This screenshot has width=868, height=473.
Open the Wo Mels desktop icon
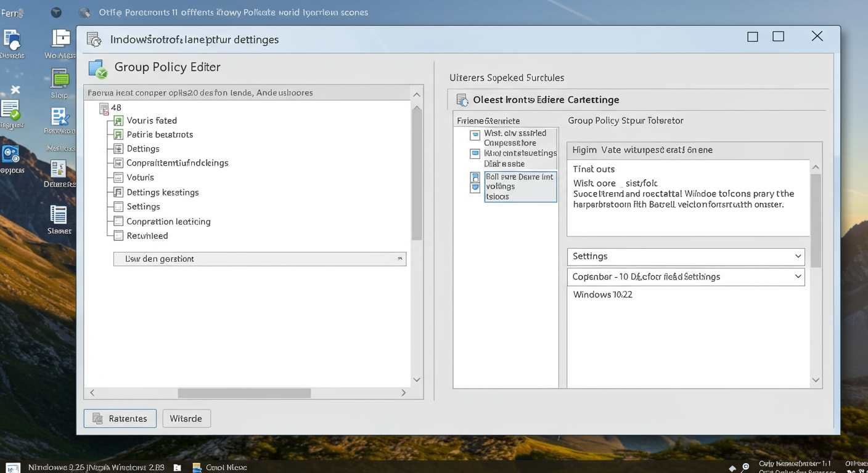coord(60,44)
